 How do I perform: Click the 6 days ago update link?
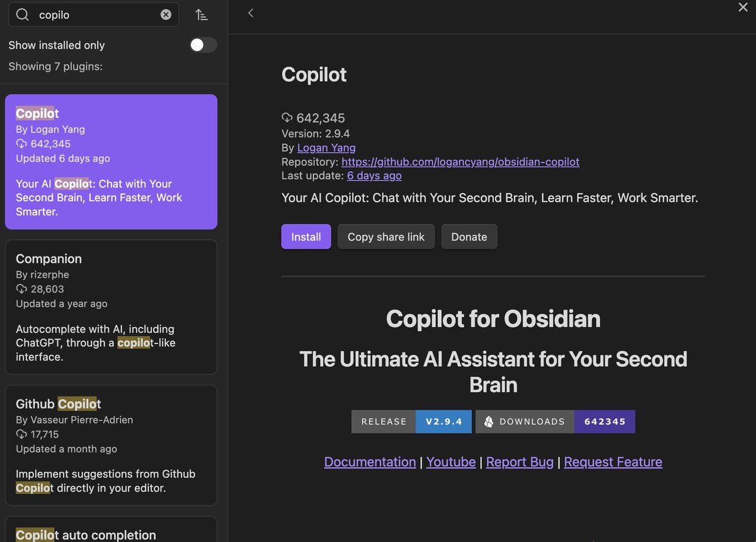[374, 175]
